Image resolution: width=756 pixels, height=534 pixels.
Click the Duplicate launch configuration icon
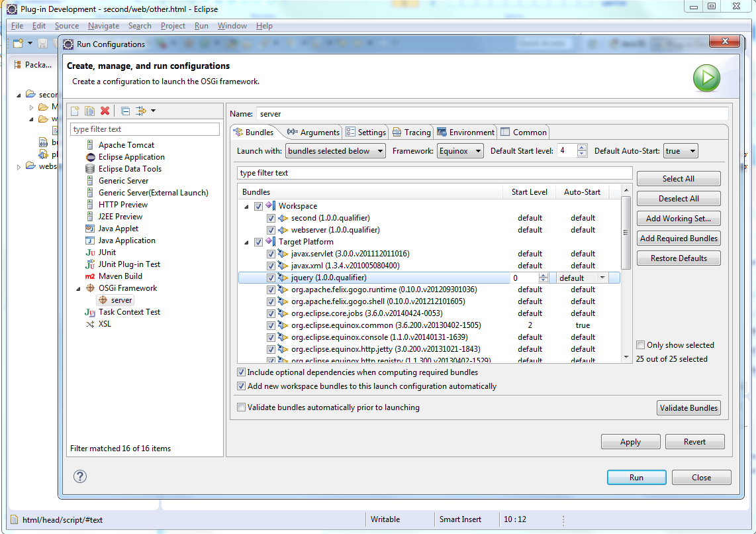(x=89, y=111)
